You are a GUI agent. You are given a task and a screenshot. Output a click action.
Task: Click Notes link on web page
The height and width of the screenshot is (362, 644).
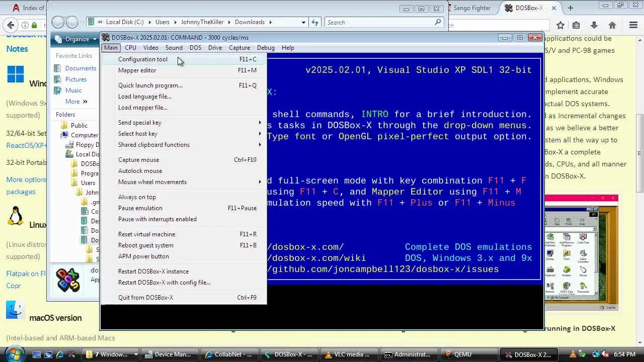point(17,49)
